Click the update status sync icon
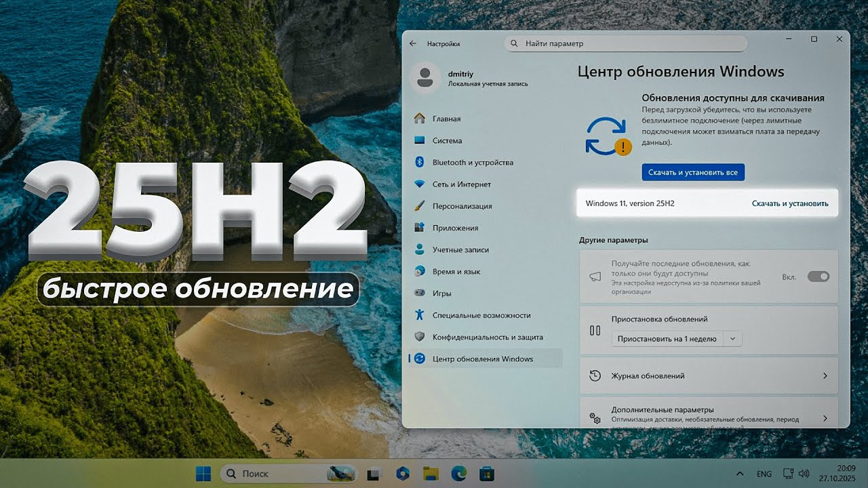Viewport: 868px width, 488px height. [x=608, y=136]
